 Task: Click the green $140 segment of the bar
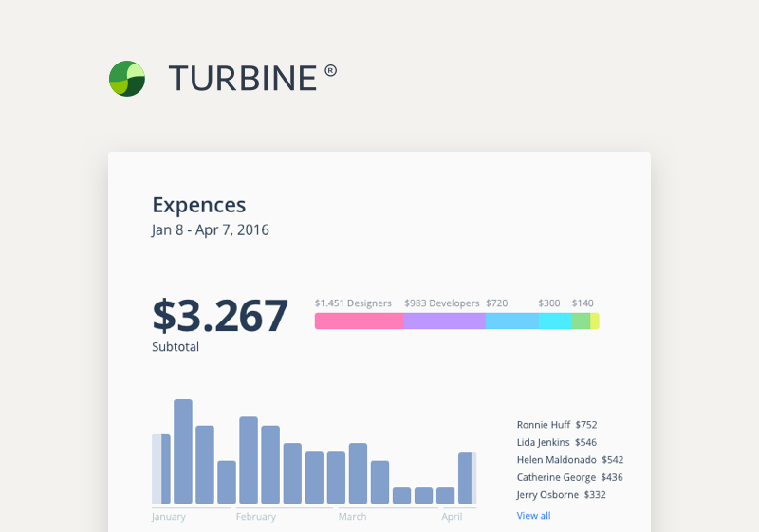coord(581,321)
